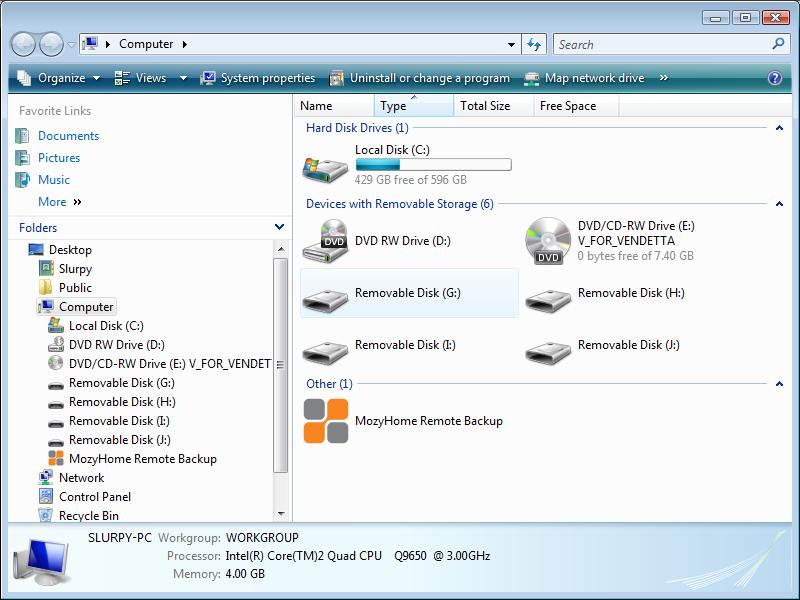
Task: Open Control Panel in folder tree
Action: 94,497
